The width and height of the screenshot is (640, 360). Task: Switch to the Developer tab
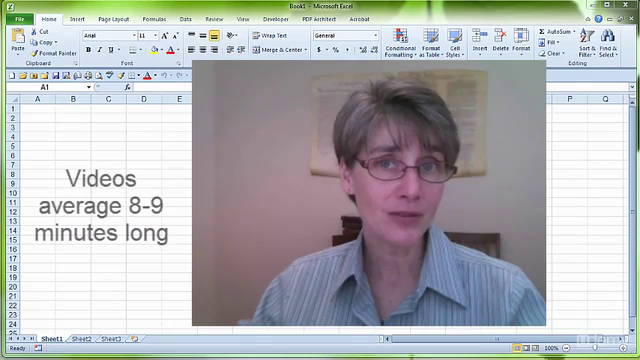[x=276, y=19]
